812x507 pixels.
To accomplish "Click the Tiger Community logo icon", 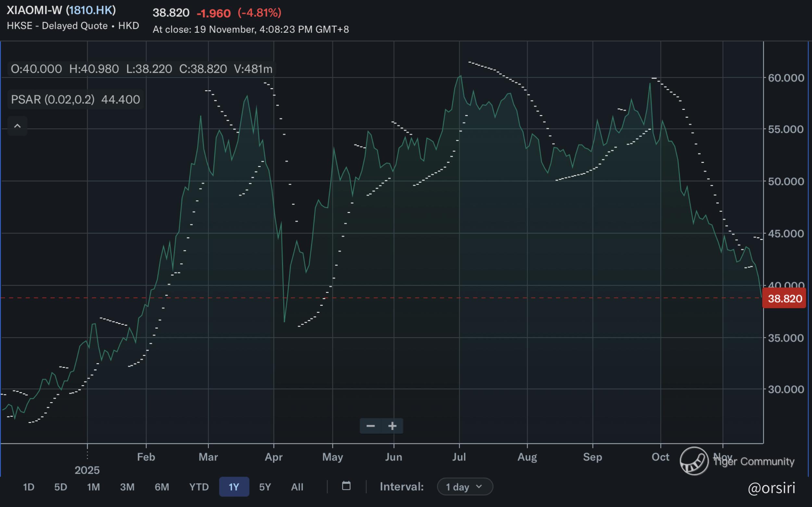I will coord(694,461).
